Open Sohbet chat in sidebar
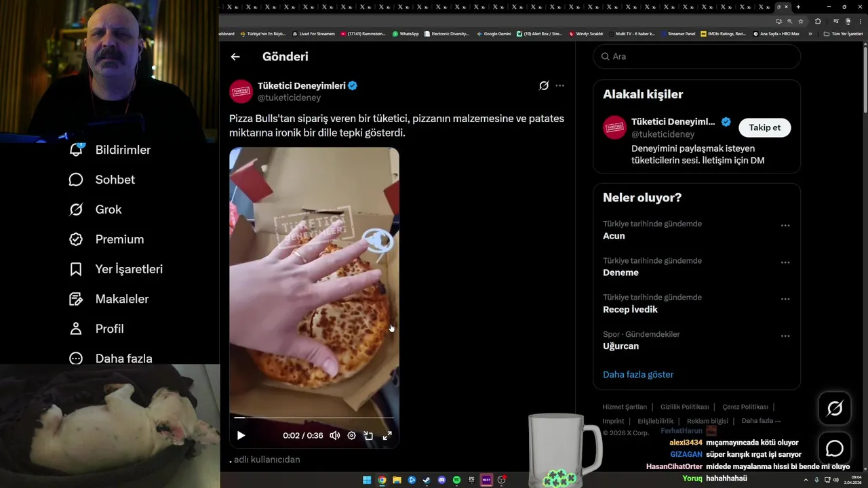This screenshot has height=488, width=868. [102, 180]
